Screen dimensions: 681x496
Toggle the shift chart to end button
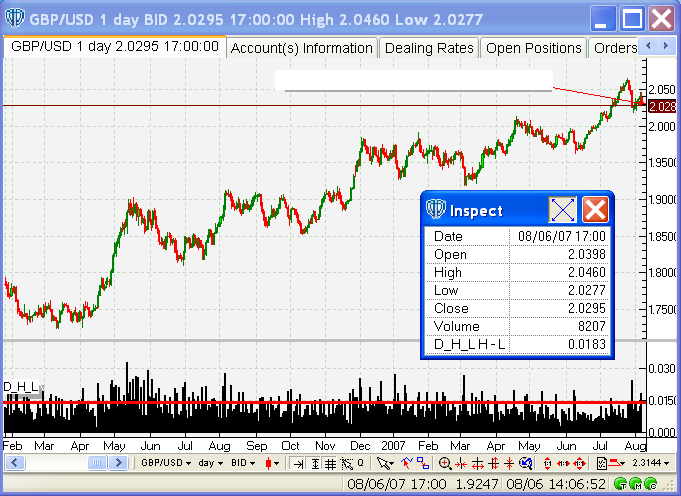pyautogui.click(x=298, y=463)
